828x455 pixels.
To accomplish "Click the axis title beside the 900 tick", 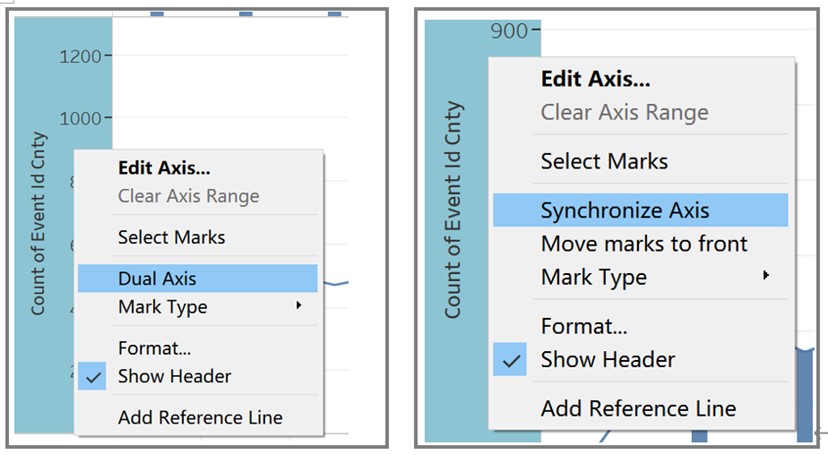I will tap(453, 210).
